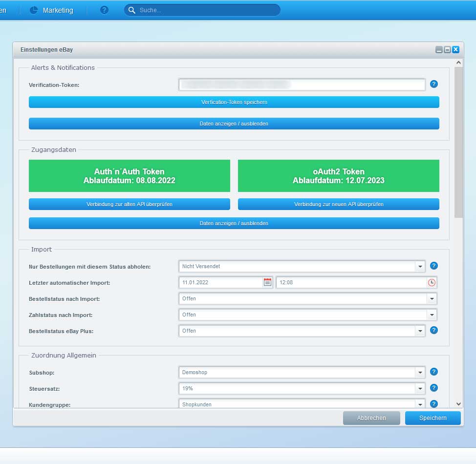Click Daten anzeigen / ausblenden under Alerts
This screenshot has width=476, height=464.
(234, 124)
